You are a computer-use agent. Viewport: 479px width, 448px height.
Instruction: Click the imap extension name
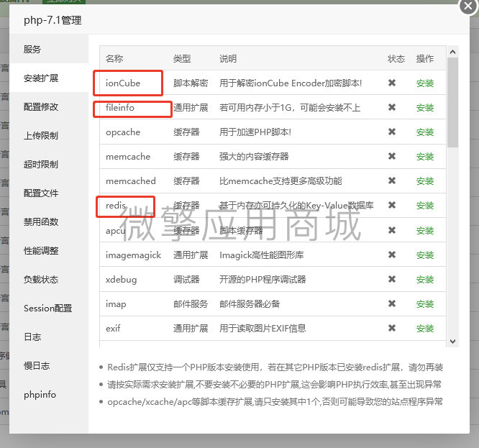[116, 304]
